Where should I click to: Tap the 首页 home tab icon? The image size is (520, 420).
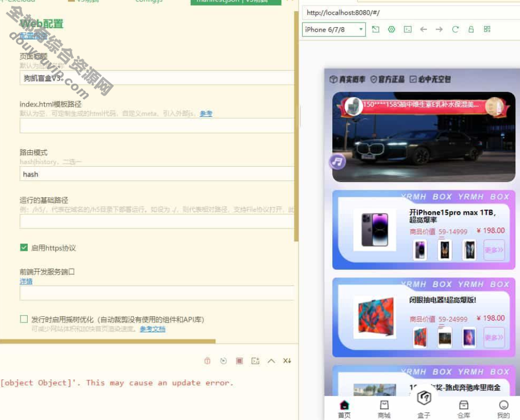coord(345,405)
